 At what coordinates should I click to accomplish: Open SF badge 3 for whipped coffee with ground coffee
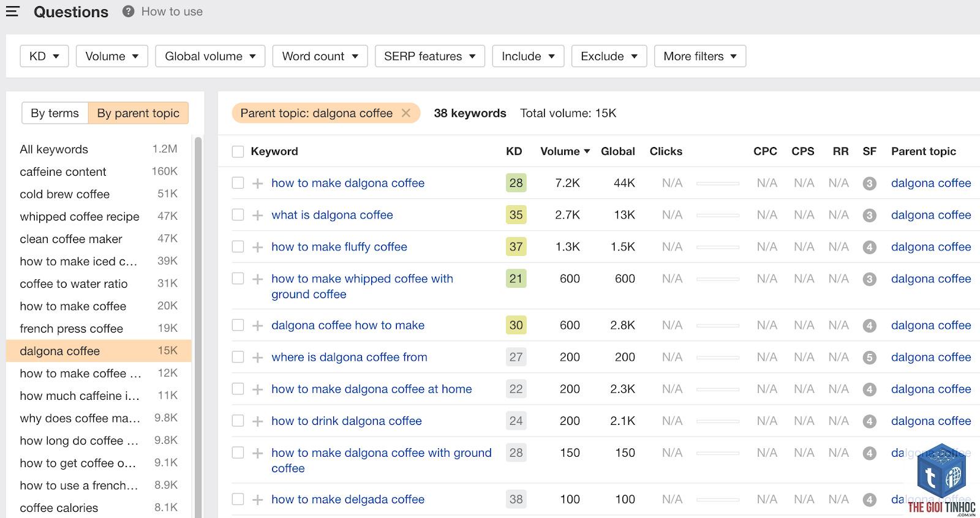pos(869,279)
